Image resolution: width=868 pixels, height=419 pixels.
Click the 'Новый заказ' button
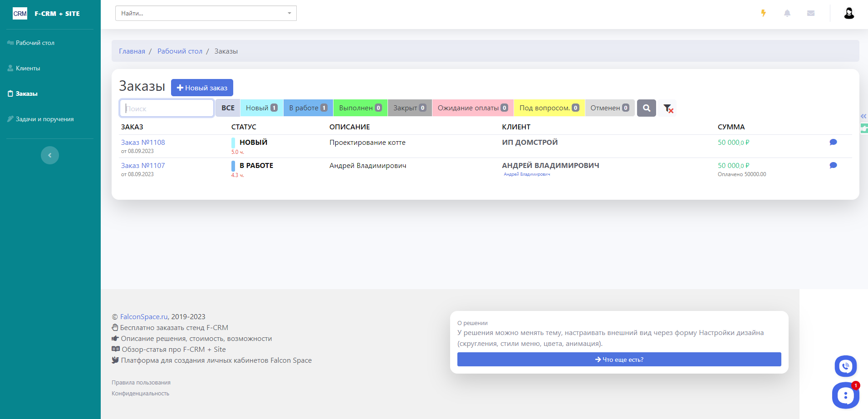coord(202,88)
